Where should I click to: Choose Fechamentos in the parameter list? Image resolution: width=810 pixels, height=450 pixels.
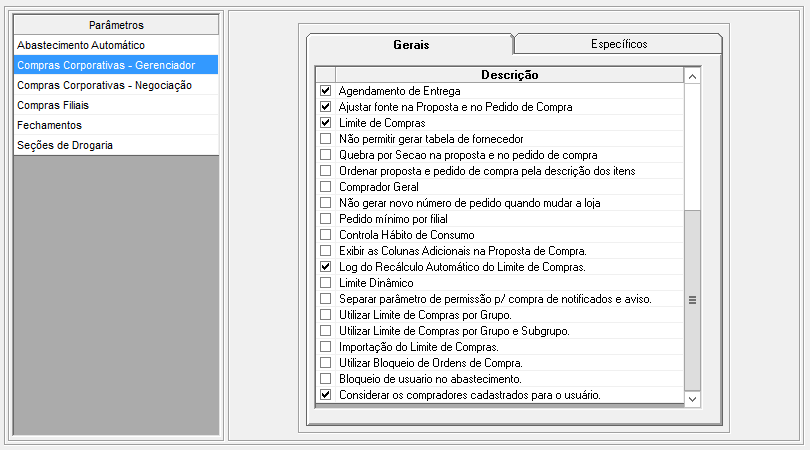point(116,126)
